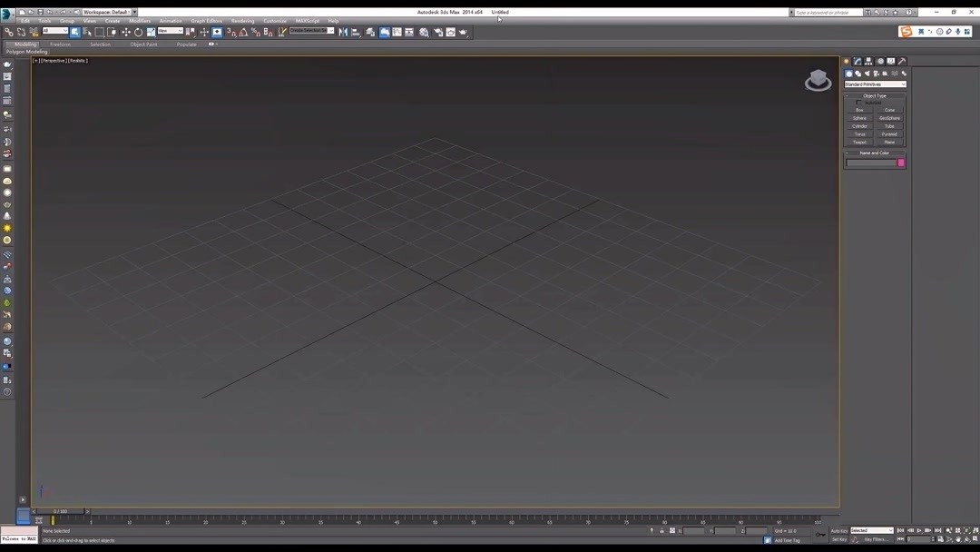Screen dimensions: 980x552
Task: Open the Material Editor
Action: tap(424, 31)
